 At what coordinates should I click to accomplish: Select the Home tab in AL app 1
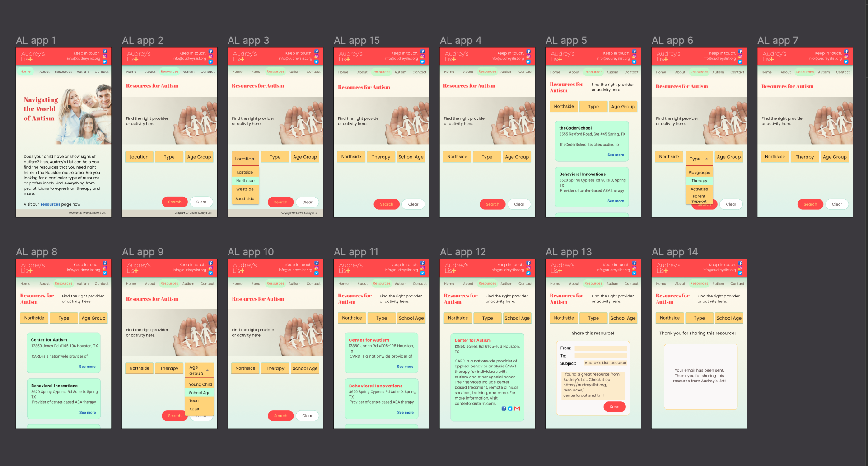[25, 71]
